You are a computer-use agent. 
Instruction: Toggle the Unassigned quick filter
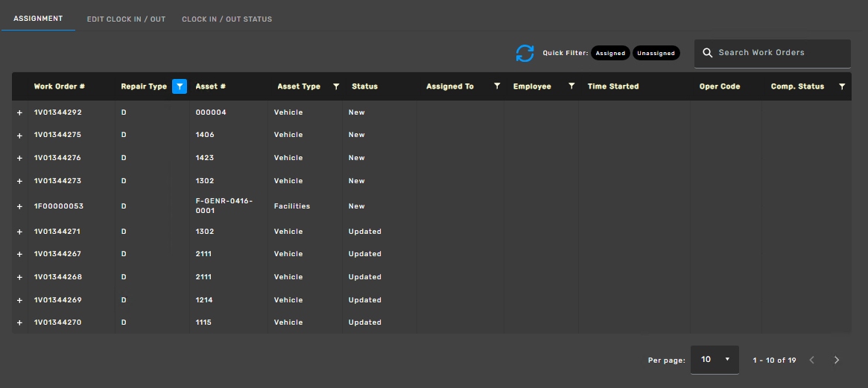tap(656, 54)
